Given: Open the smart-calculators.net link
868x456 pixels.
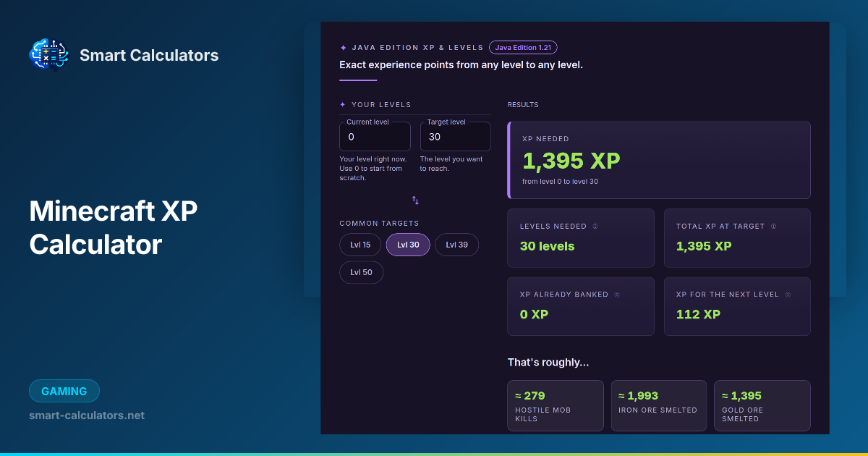Looking at the screenshot, I should point(87,415).
